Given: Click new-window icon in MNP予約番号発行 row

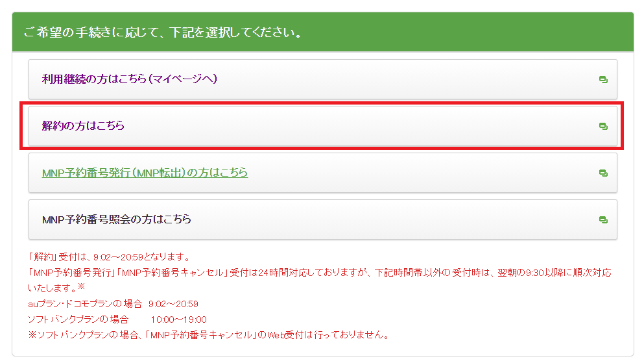Looking at the screenshot, I should pyautogui.click(x=603, y=173).
